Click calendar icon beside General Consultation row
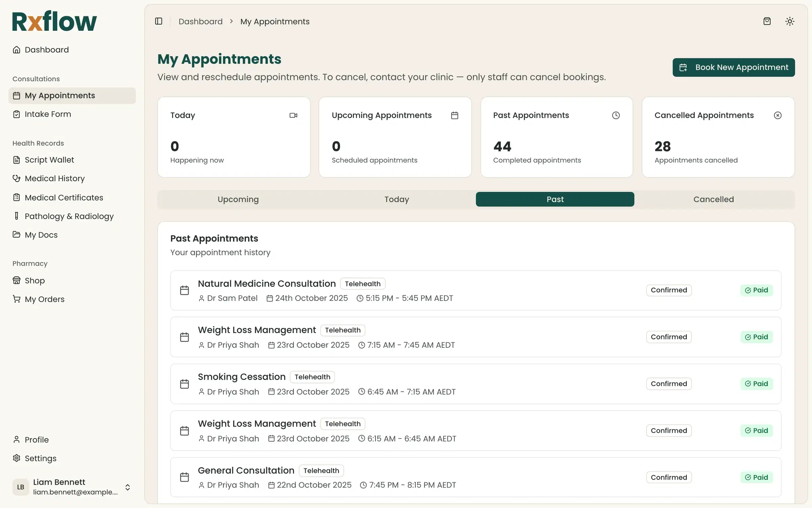 click(184, 477)
